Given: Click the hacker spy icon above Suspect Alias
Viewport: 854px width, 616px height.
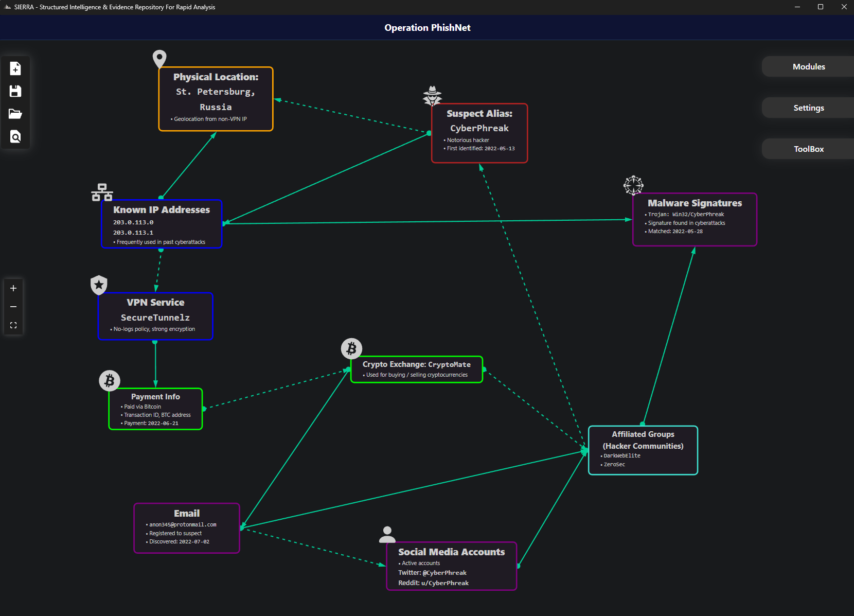Looking at the screenshot, I should tap(433, 96).
